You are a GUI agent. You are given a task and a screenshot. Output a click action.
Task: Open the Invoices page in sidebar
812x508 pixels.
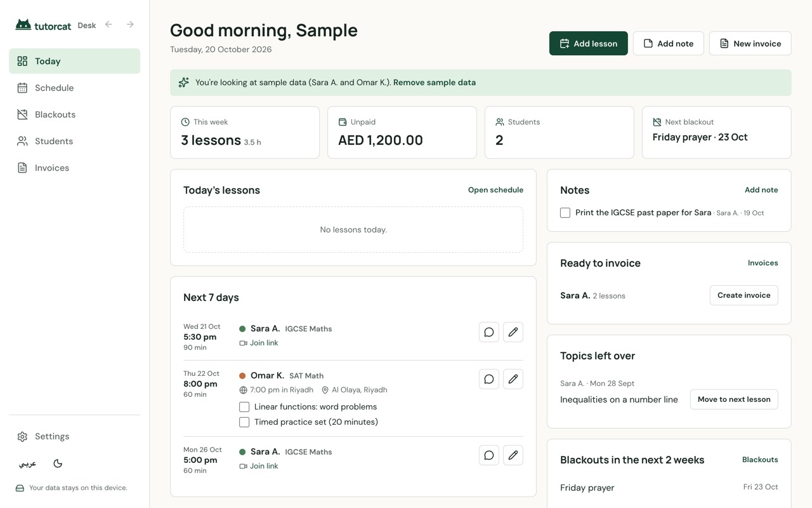[x=75, y=168]
